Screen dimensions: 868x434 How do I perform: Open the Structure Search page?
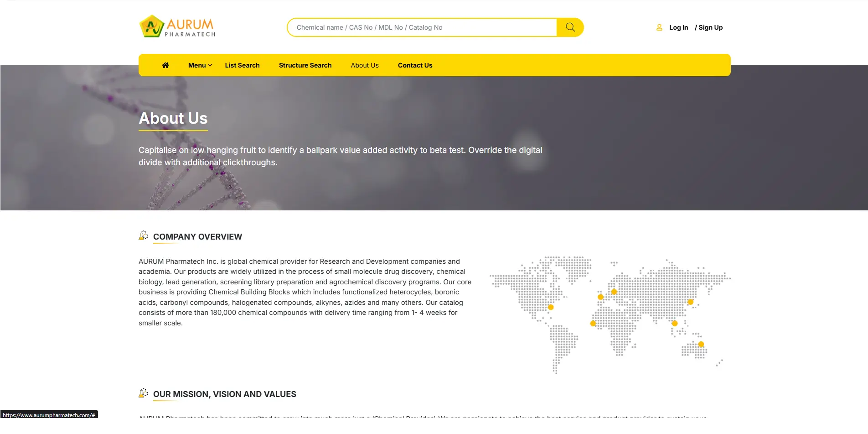point(305,65)
